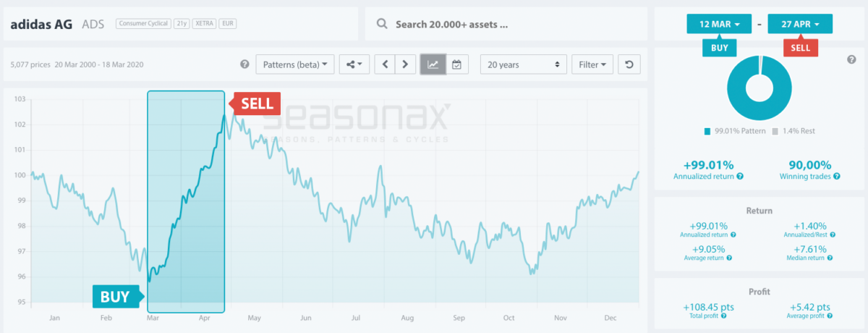Expand the 20 years period selector
868x333 pixels.
(x=523, y=64)
